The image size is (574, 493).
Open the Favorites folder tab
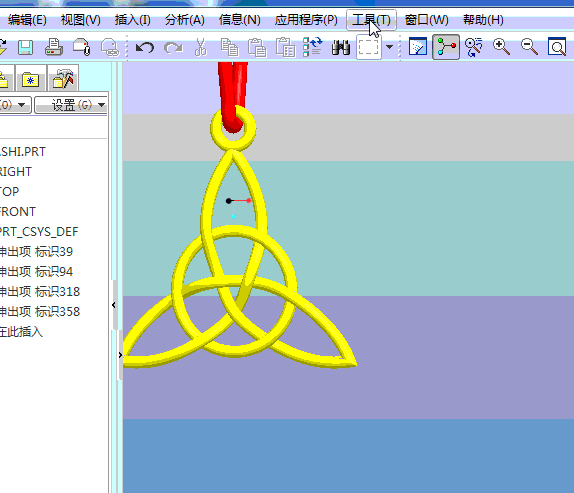click(31, 78)
